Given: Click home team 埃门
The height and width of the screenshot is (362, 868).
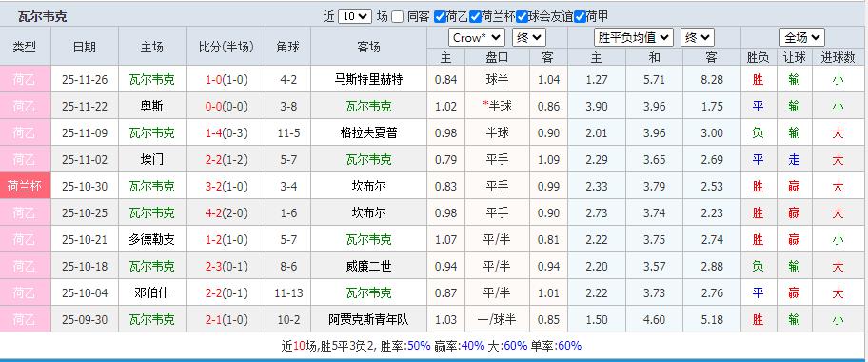Looking at the screenshot, I should 151,159.
